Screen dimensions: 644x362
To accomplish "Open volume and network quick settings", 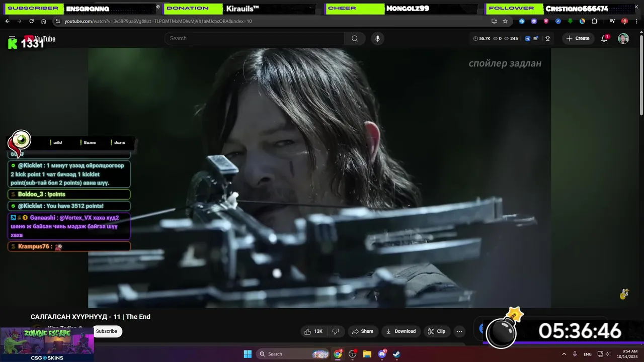I will click(x=605, y=354).
